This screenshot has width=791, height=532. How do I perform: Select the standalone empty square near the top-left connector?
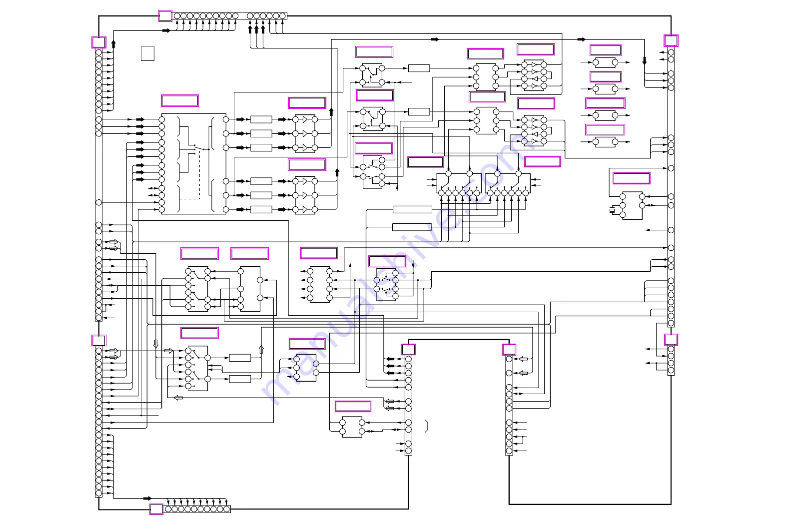[147, 53]
